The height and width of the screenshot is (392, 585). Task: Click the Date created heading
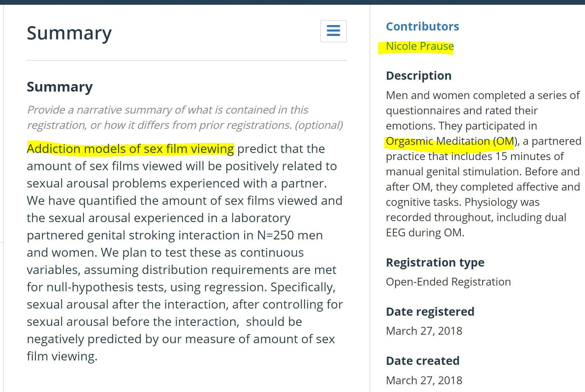(423, 361)
